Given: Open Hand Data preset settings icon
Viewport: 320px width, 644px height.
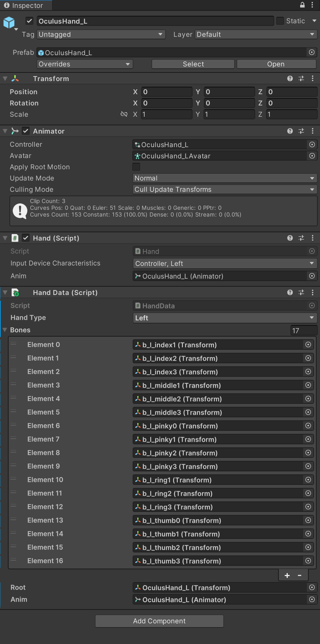Looking at the screenshot, I should click(301, 292).
